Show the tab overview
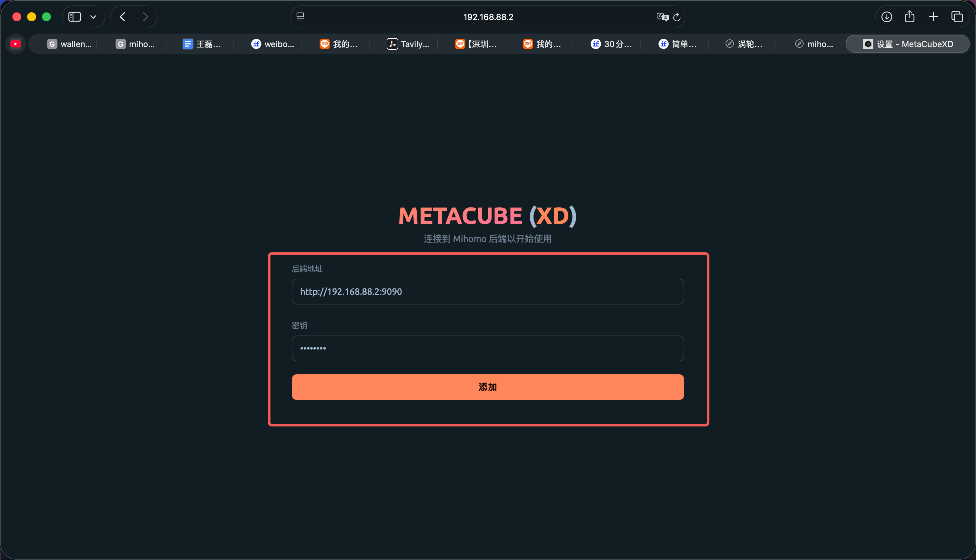This screenshot has width=976, height=560. click(x=957, y=17)
